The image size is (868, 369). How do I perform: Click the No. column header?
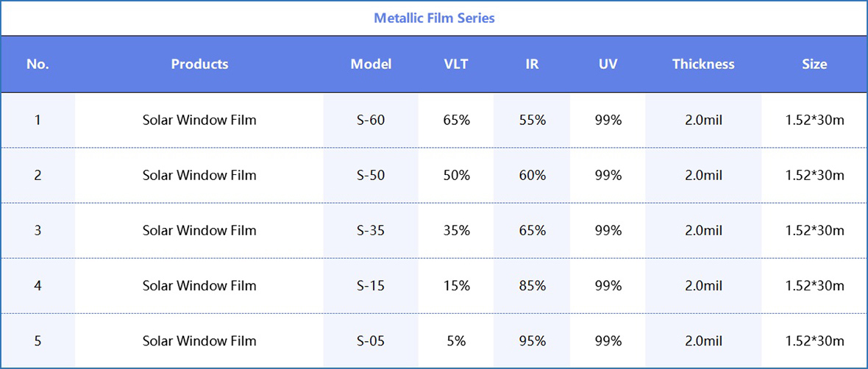[38, 64]
